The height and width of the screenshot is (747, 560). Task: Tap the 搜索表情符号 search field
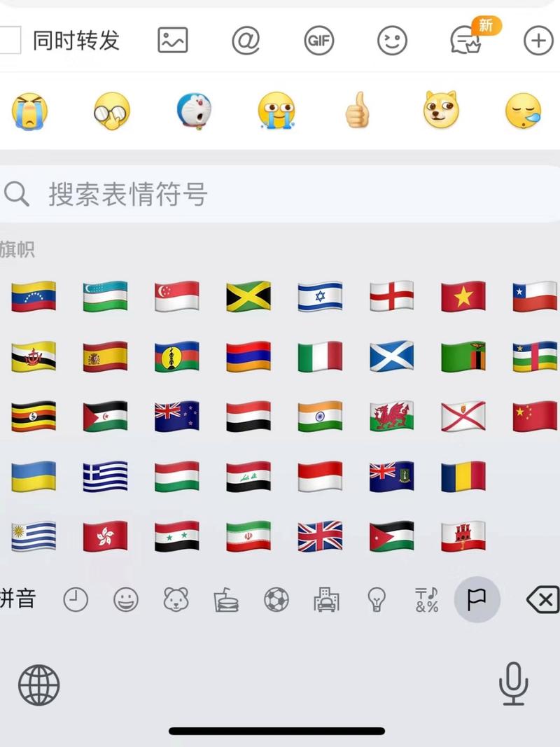click(x=280, y=195)
